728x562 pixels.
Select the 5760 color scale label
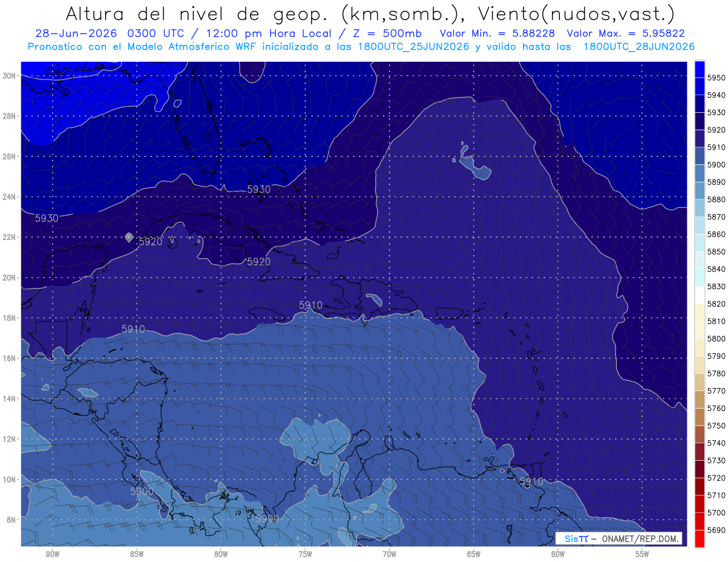click(716, 408)
